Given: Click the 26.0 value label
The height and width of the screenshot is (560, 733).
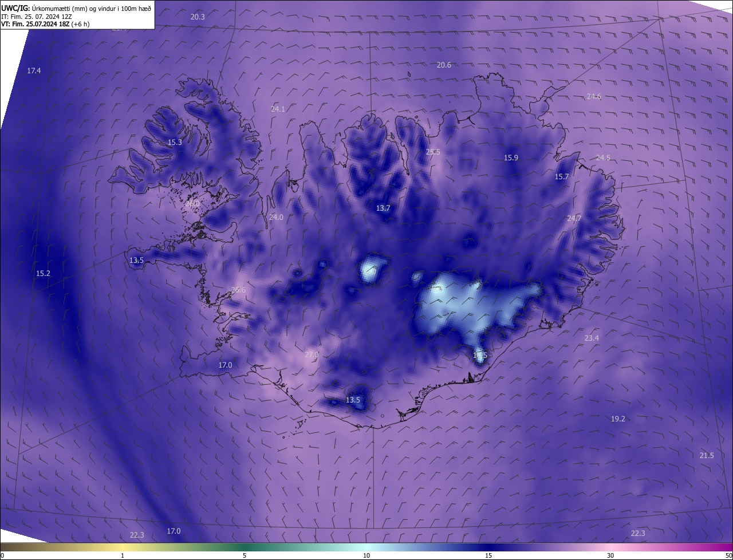Looking at the screenshot, I should click(x=193, y=204).
